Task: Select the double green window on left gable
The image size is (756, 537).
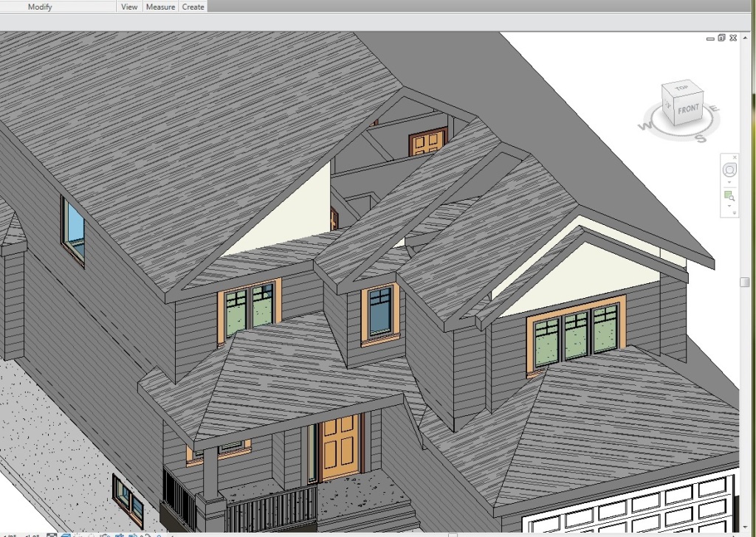Action: [250, 311]
